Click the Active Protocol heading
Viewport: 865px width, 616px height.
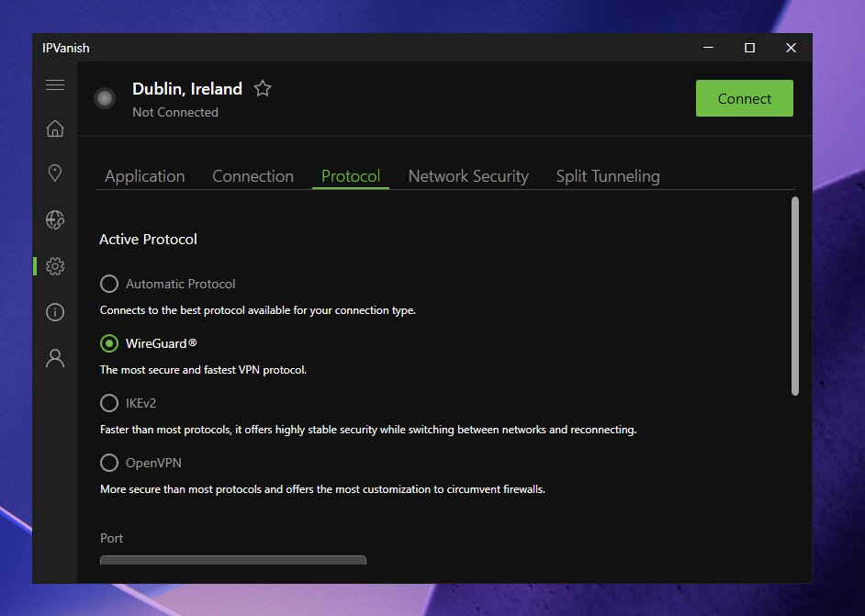(x=148, y=240)
